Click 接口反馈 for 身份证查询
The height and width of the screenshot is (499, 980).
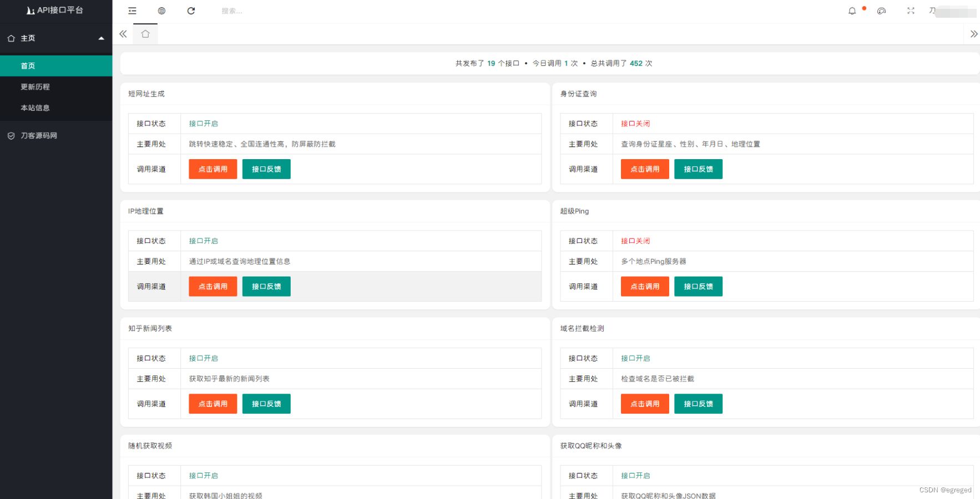[x=698, y=169]
